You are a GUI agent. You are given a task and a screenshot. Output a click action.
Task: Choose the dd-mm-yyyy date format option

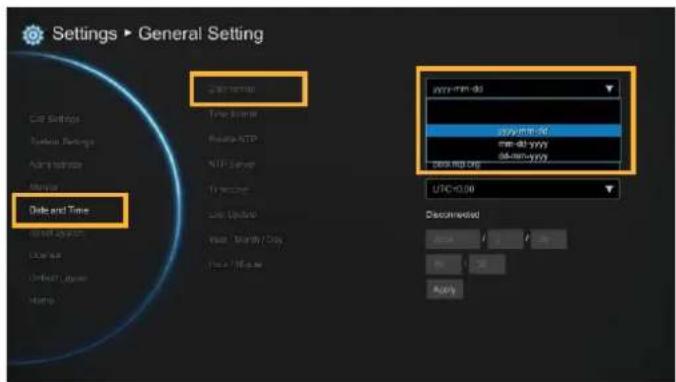523,156
